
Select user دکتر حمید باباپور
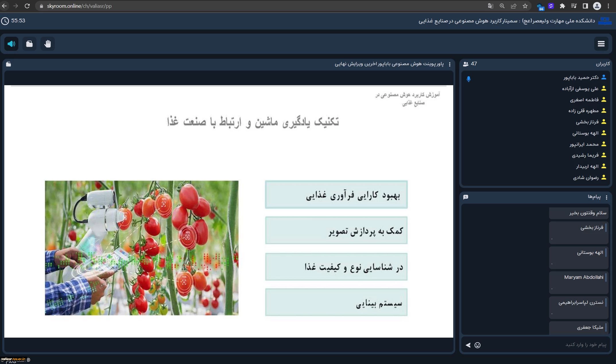tap(581, 77)
